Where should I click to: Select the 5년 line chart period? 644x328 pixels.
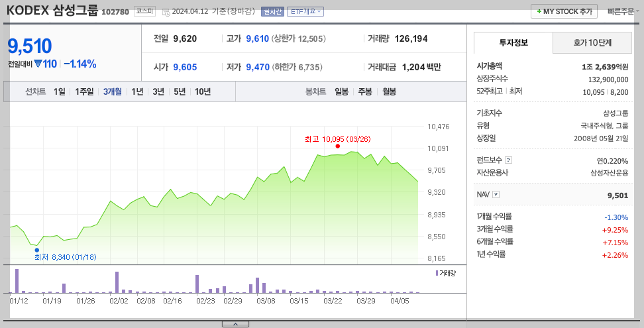pyautogui.click(x=180, y=91)
